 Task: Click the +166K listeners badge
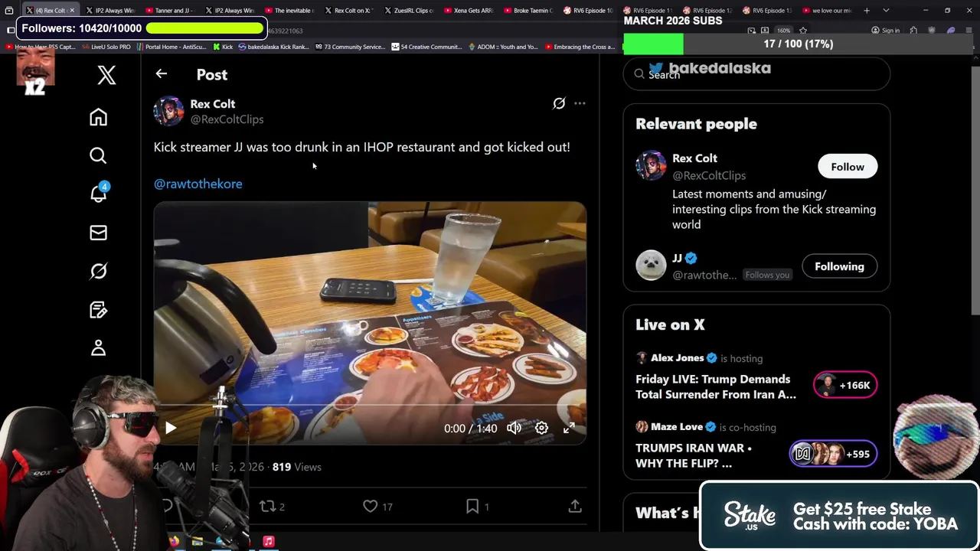(845, 385)
